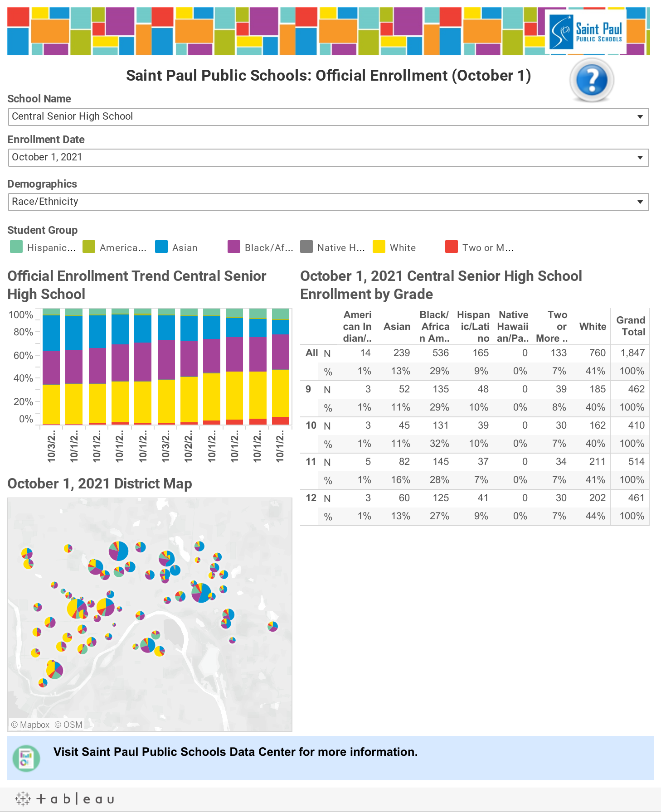Screen dimensions: 661x812
Task: Select the Hispanic legend color swatch
Action: (16, 247)
